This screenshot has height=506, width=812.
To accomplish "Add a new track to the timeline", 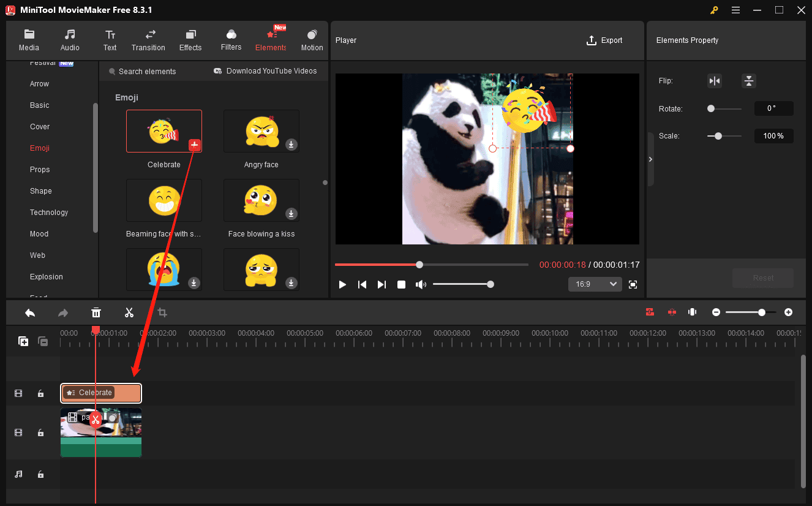I will pos(23,341).
